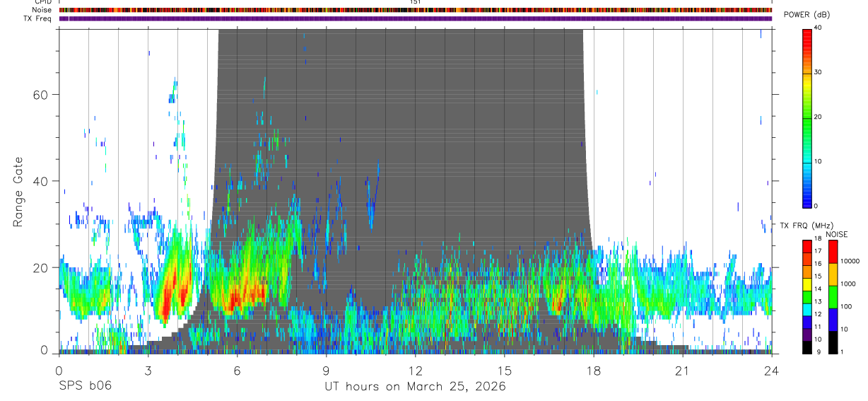
Task: Click the Range Gate axis title
Action: click(x=18, y=192)
